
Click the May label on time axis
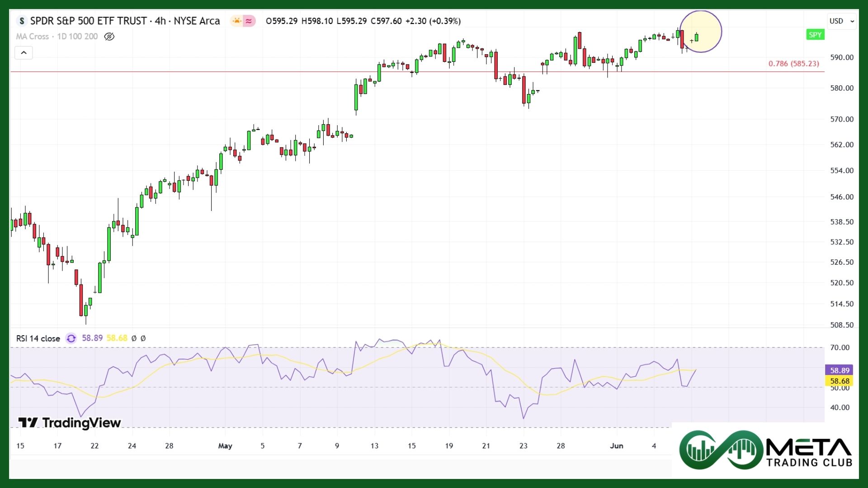click(x=225, y=446)
